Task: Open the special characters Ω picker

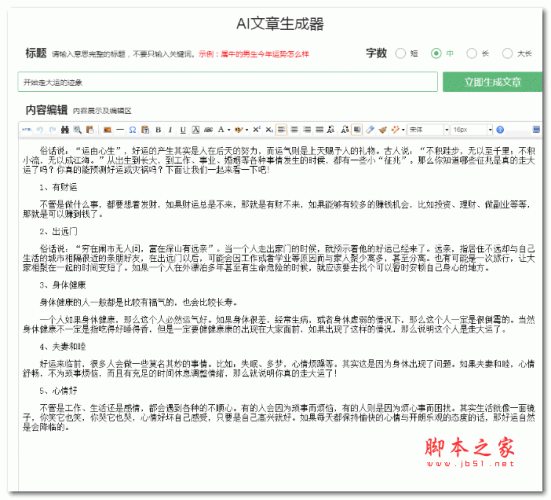Action: [x=132, y=130]
